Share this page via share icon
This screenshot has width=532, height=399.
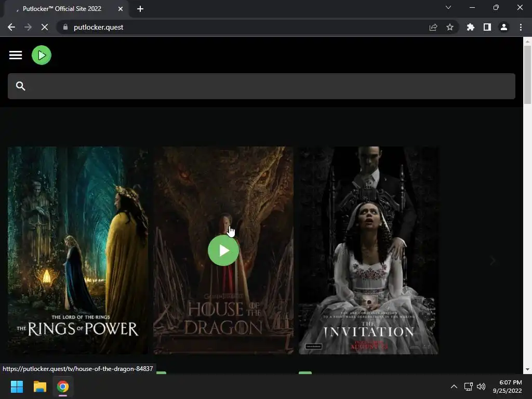(433, 27)
